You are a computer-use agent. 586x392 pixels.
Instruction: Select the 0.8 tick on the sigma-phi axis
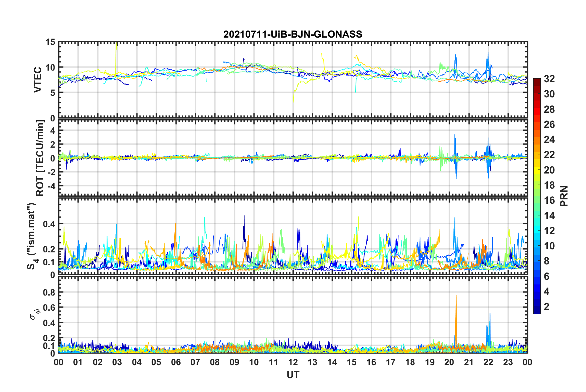49,292
